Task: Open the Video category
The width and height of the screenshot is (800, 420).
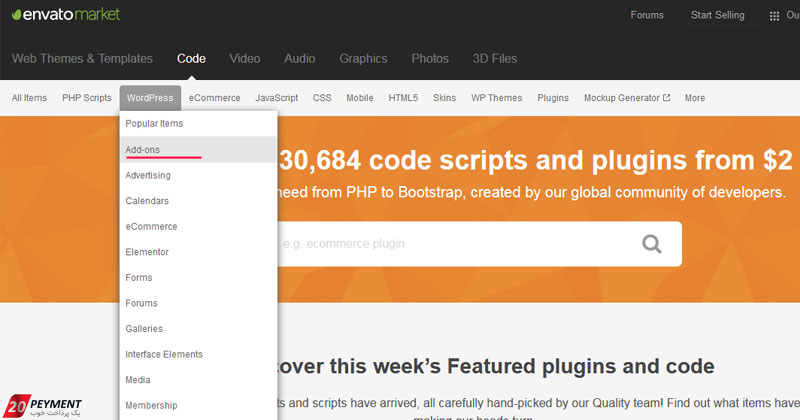Action: tap(245, 58)
